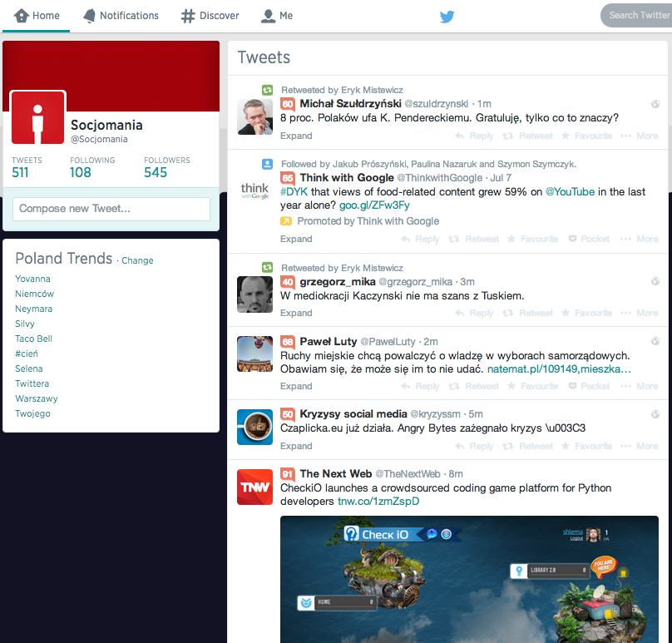Open More menu on Paweł Luty's tweet

pos(639,387)
